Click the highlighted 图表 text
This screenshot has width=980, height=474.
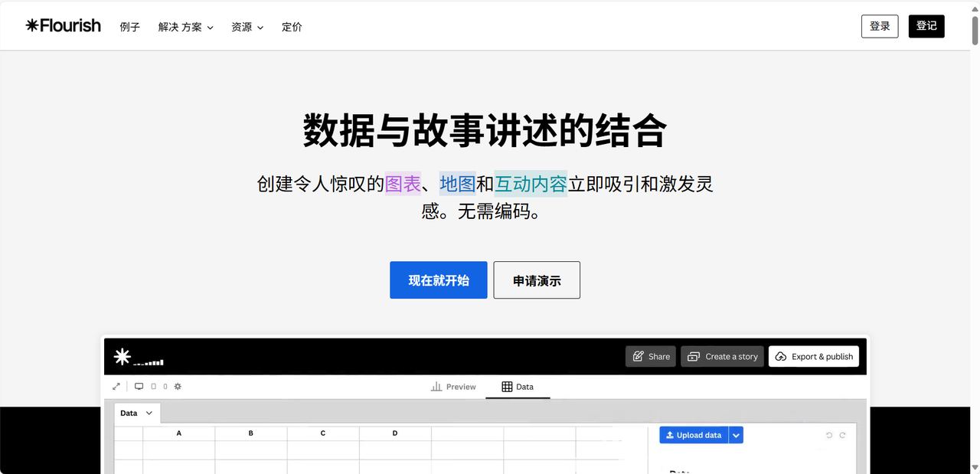(403, 184)
